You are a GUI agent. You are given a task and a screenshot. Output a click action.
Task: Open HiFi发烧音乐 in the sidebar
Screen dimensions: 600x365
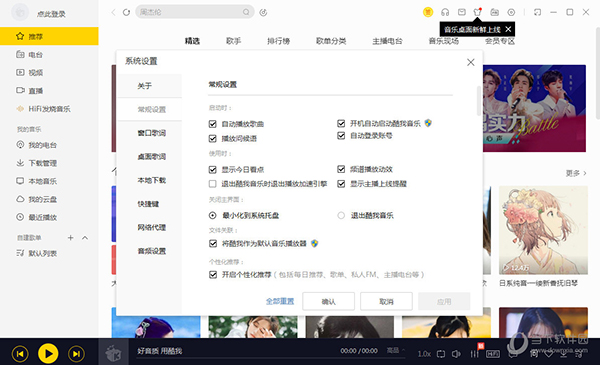pyautogui.click(x=49, y=109)
